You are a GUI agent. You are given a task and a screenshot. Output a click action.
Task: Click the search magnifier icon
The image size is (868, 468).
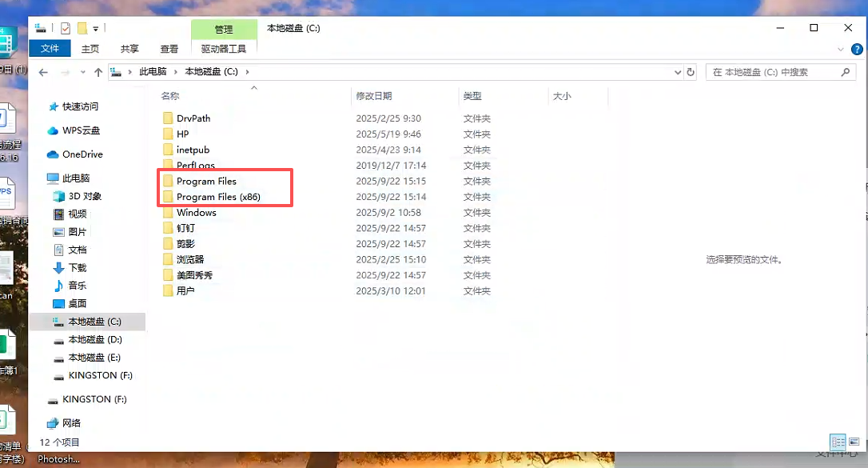[x=845, y=72]
